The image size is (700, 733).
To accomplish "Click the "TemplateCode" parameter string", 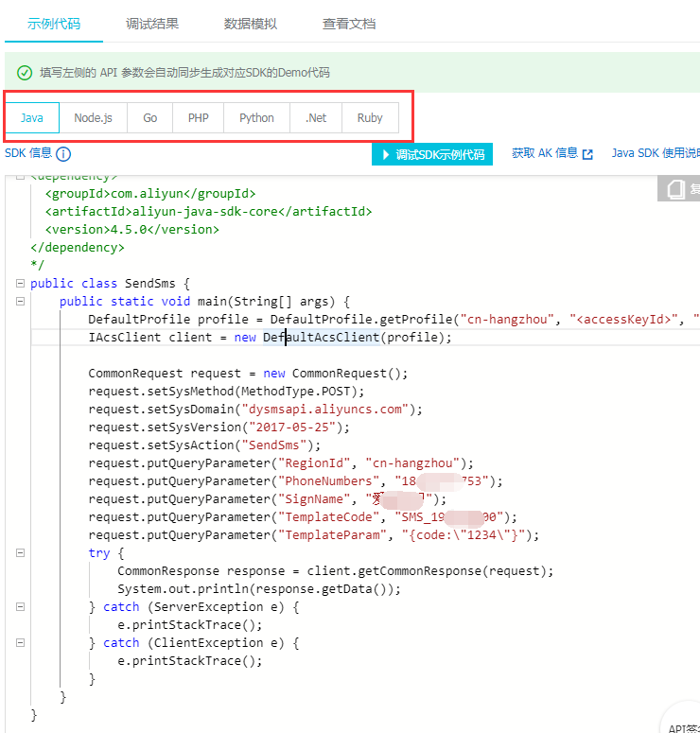I will coord(329,517).
